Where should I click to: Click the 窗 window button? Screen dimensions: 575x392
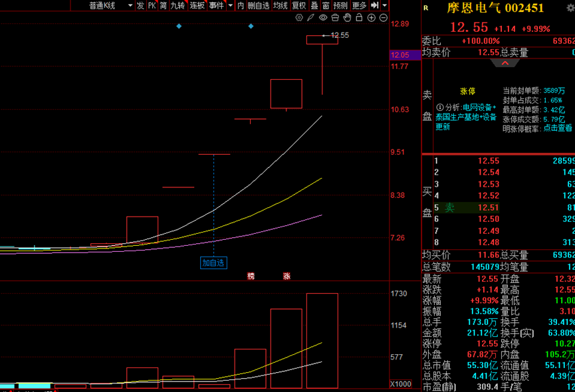pos(326,5)
